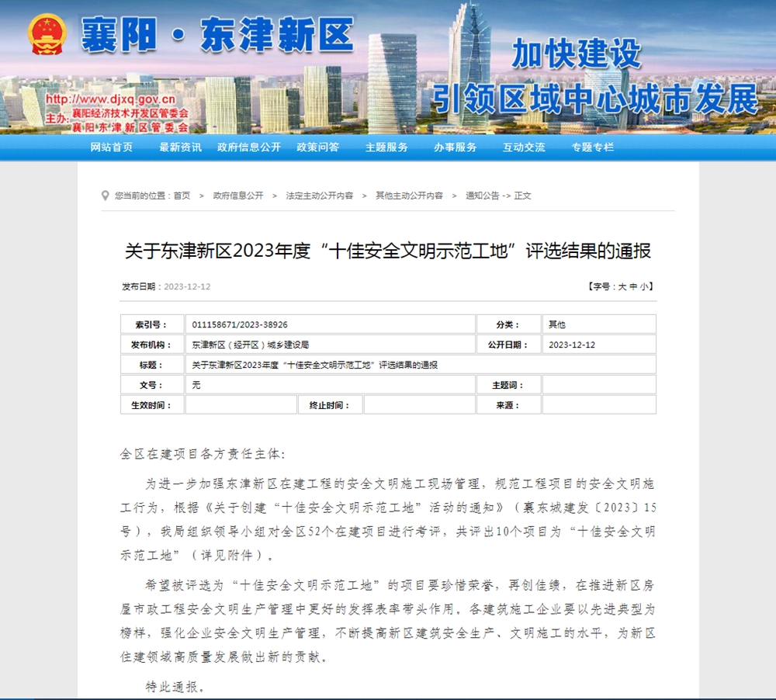Viewport: 776px width, 700px height.
Task: Click the 首页 breadcrumb link
Action: (182, 196)
